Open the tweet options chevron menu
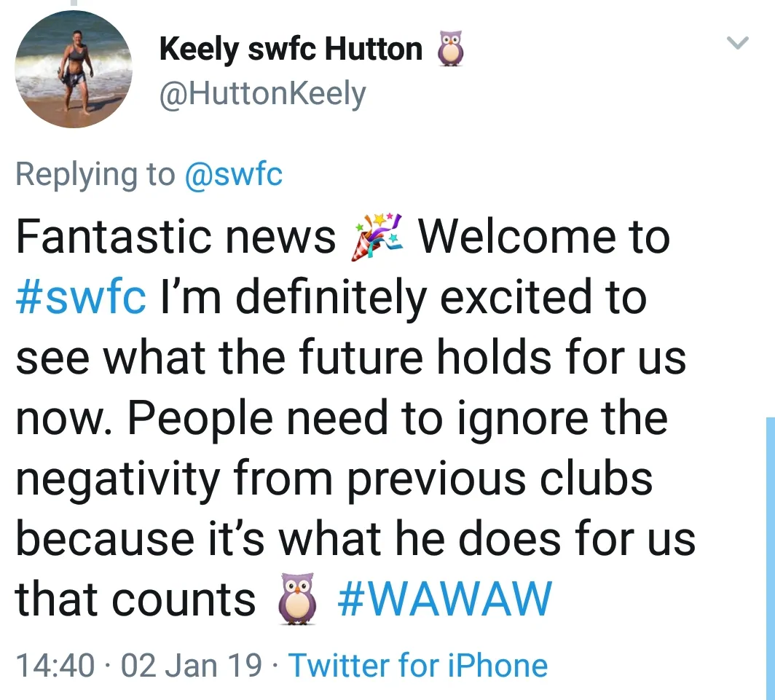The height and width of the screenshot is (700, 775). pyautogui.click(x=738, y=44)
